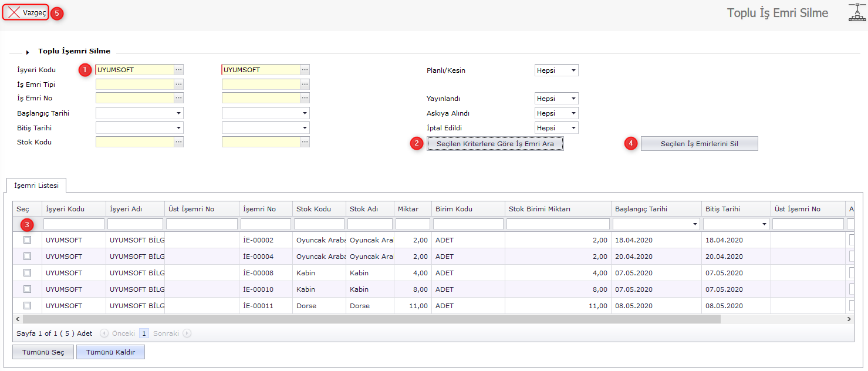Expand the first Başlangıç Tarihi date dropdown
868x371 pixels.
[x=178, y=113]
